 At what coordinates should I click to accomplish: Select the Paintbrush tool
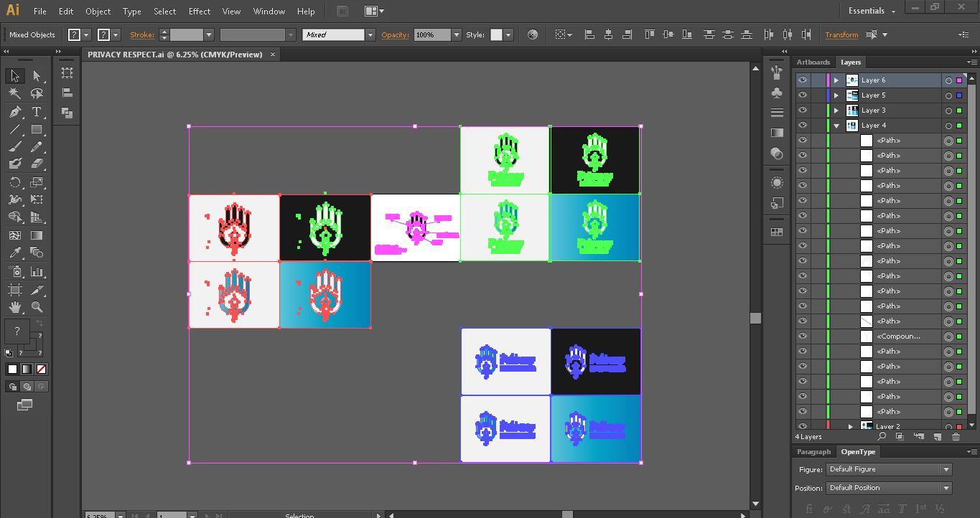[x=15, y=147]
